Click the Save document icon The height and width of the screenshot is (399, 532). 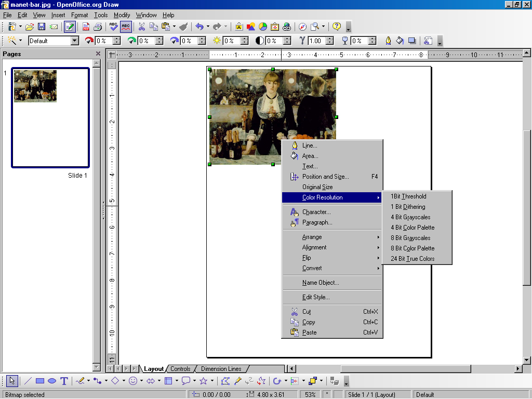point(42,26)
